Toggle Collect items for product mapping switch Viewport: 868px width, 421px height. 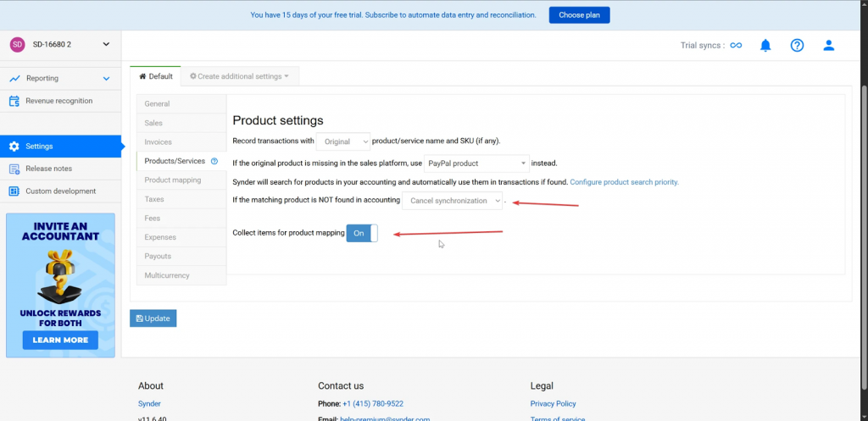coord(361,233)
